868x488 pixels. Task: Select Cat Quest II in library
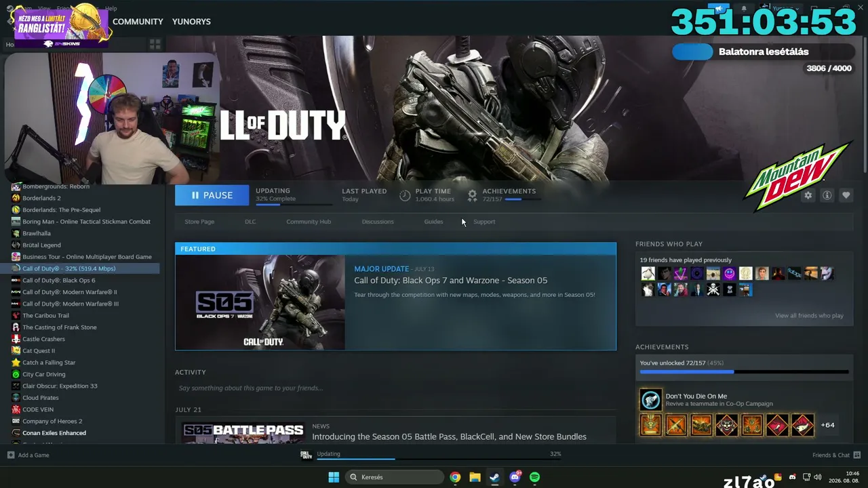click(x=39, y=351)
